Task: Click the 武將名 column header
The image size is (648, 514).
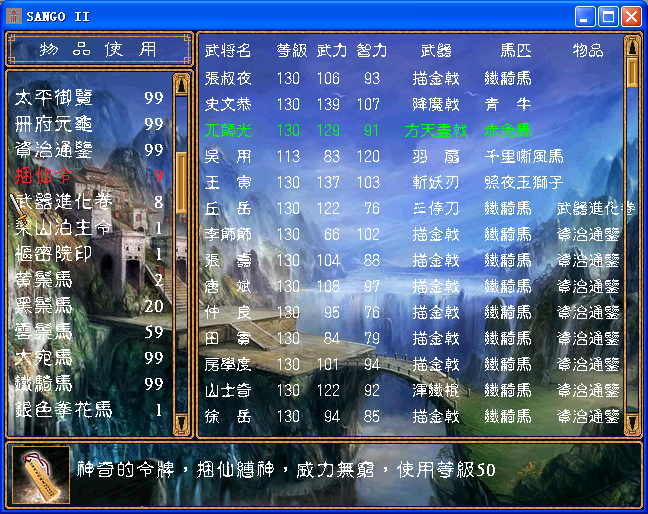Action: click(x=228, y=51)
